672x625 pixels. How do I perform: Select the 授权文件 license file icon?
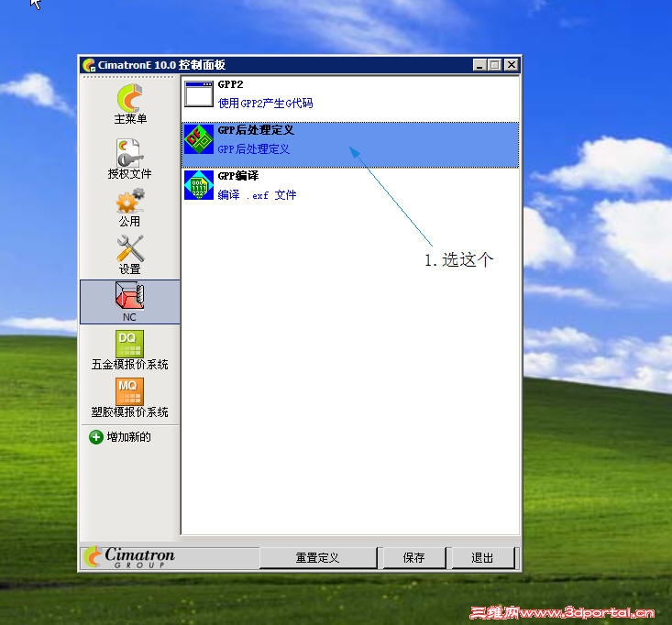pos(130,153)
